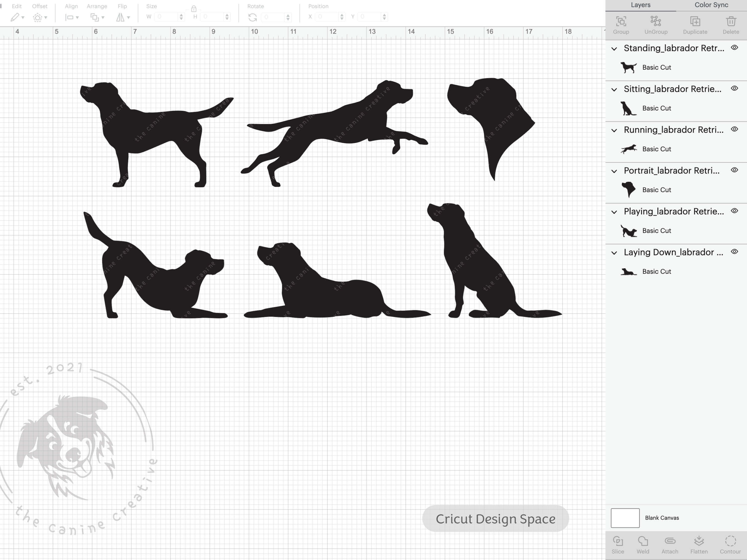Click the laying down Labrador layer thumbnail
The height and width of the screenshot is (560, 747).
coord(628,272)
